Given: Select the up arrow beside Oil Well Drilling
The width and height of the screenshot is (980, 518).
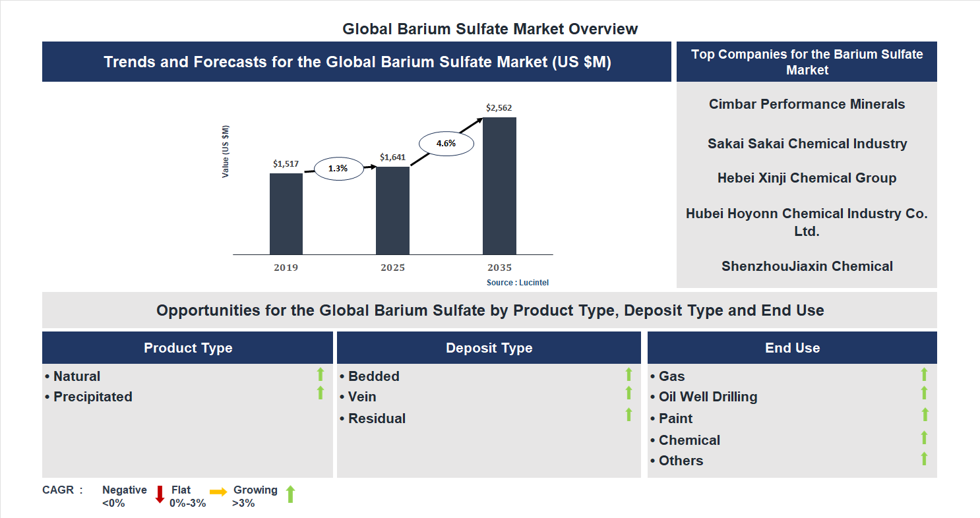Looking at the screenshot, I should 924,393.
